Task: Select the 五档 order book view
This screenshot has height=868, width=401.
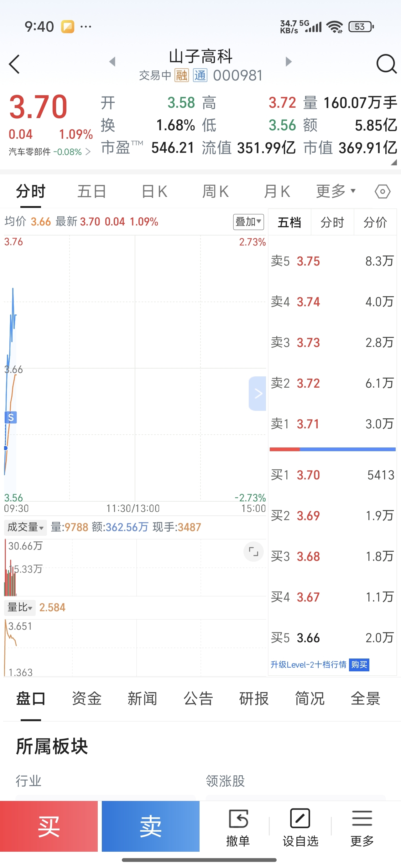Action: [x=289, y=222]
